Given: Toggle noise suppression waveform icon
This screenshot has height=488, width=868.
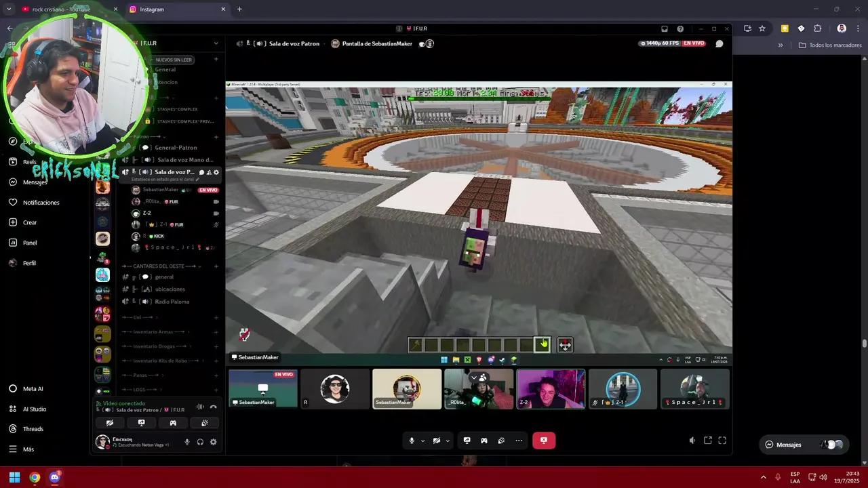Looking at the screenshot, I should point(200,407).
